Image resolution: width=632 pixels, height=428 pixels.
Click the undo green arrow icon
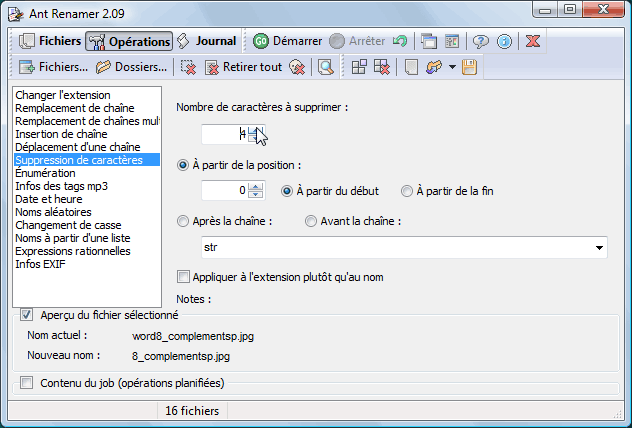(x=400, y=41)
